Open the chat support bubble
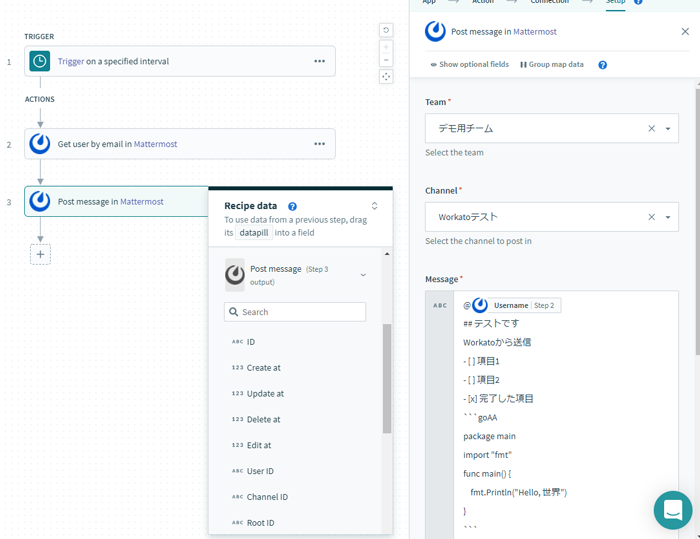Viewport: 700px width, 539px height. pos(673,510)
